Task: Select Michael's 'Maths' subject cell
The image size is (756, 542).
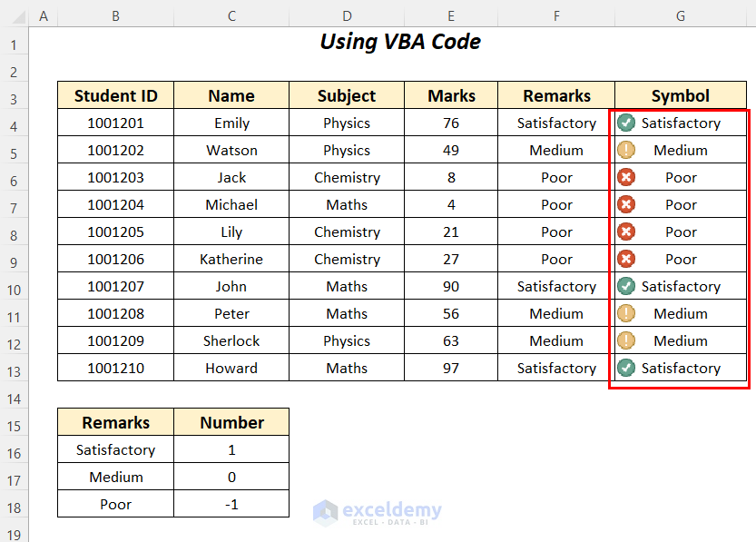Action: [x=347, y=204]
